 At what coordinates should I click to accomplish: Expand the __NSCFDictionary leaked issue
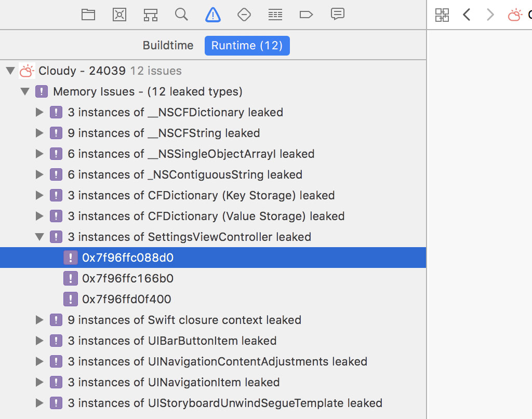[x=41, y=112]
